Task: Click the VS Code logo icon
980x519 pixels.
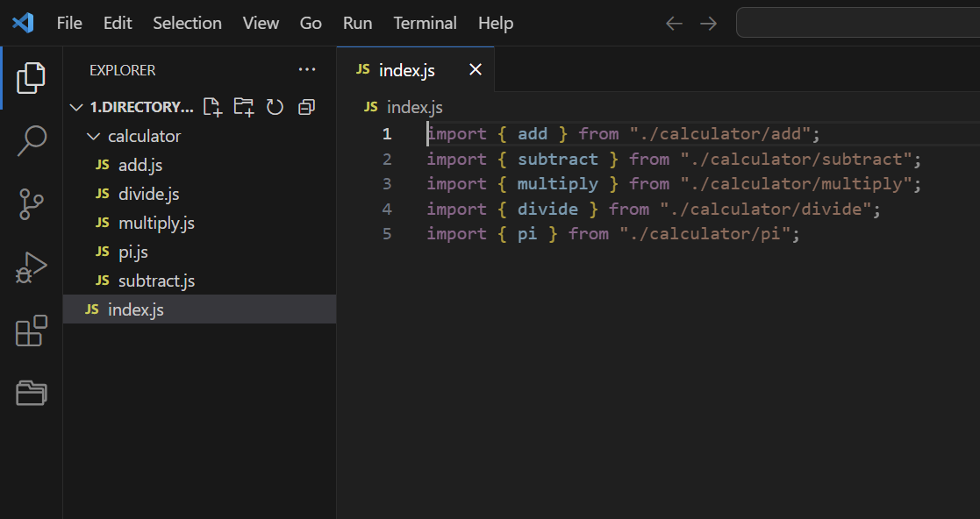Action: point(23,23)
